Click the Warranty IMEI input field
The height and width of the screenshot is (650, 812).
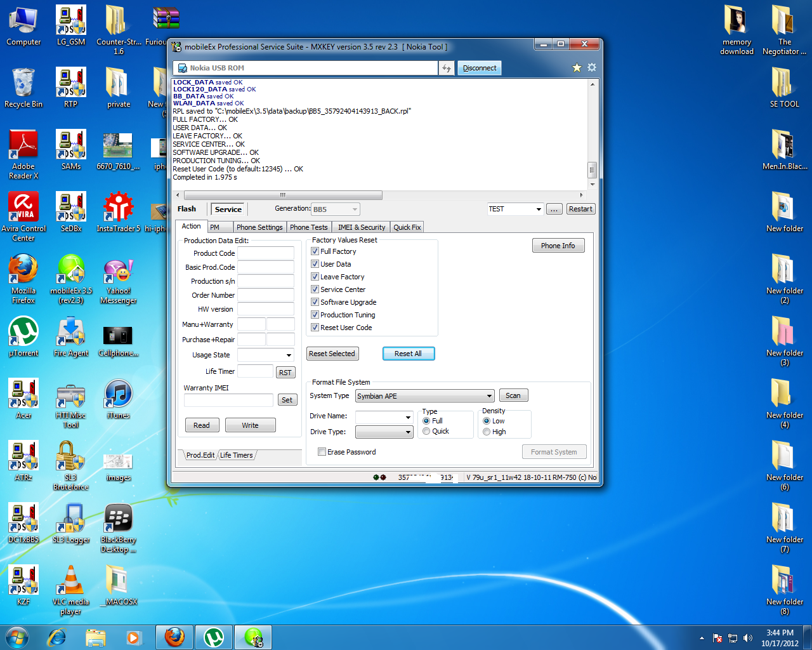click(228, 400)
